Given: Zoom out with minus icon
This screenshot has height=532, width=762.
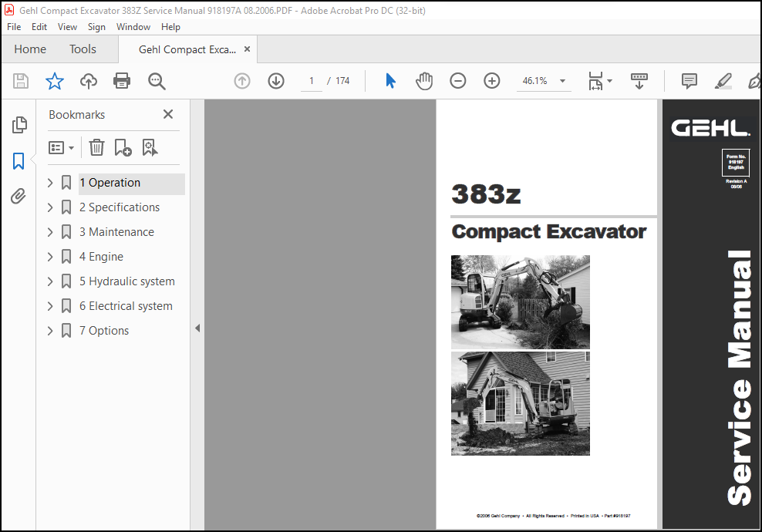Looking at the screenshot, I should click(458, 81).
